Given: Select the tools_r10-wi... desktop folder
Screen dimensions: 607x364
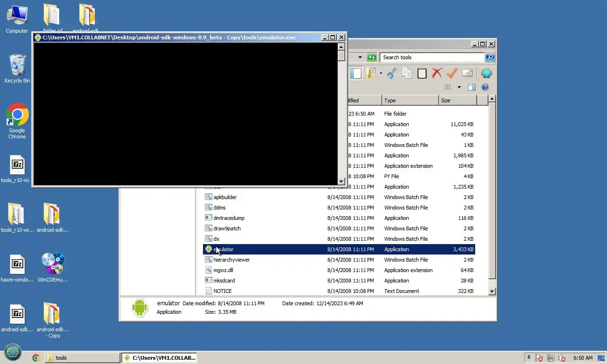Looking at the screenshot, I should (17, 218).
